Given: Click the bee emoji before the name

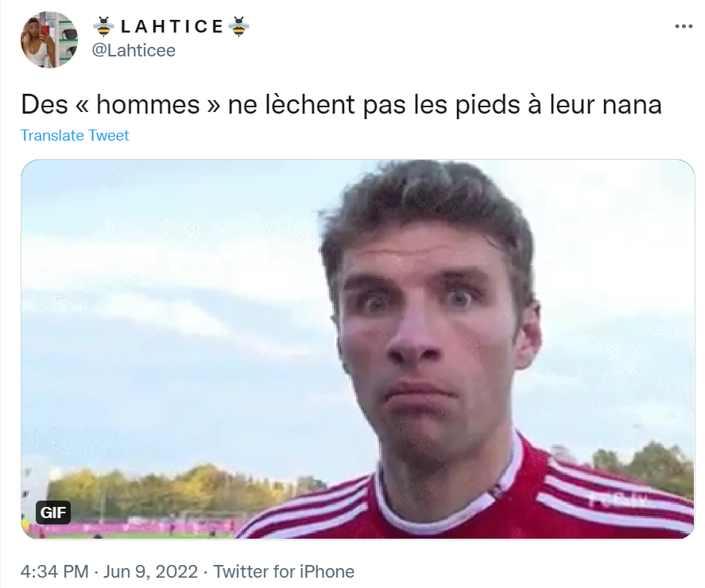Looking at the screenshot, I should pyautogui.click(x=104, y=26).
